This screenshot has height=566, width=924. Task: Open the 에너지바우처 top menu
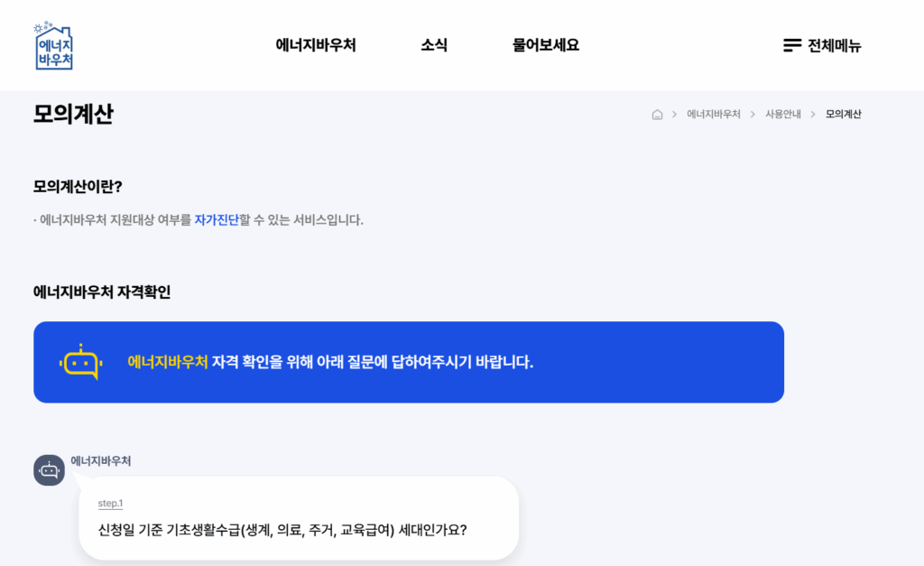point(316,45)
